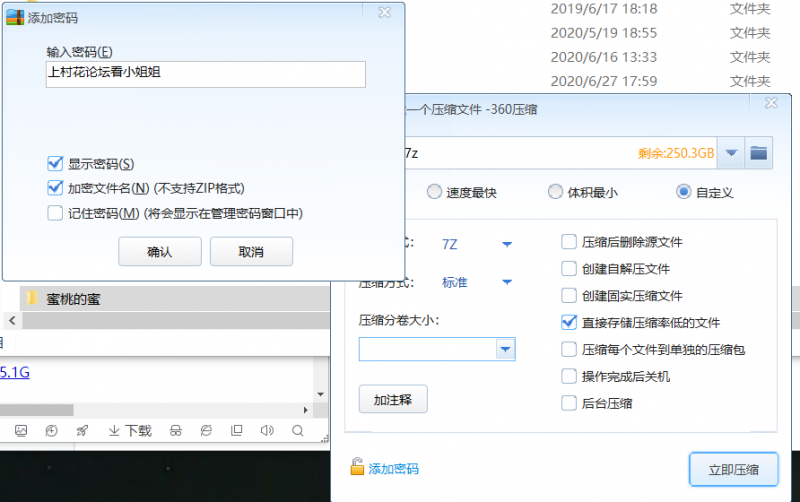The width and height of the screenshot is (800, 502).
Task: Click the rocket accelerator icon in the status bar
Action: [x=82, y=431]
